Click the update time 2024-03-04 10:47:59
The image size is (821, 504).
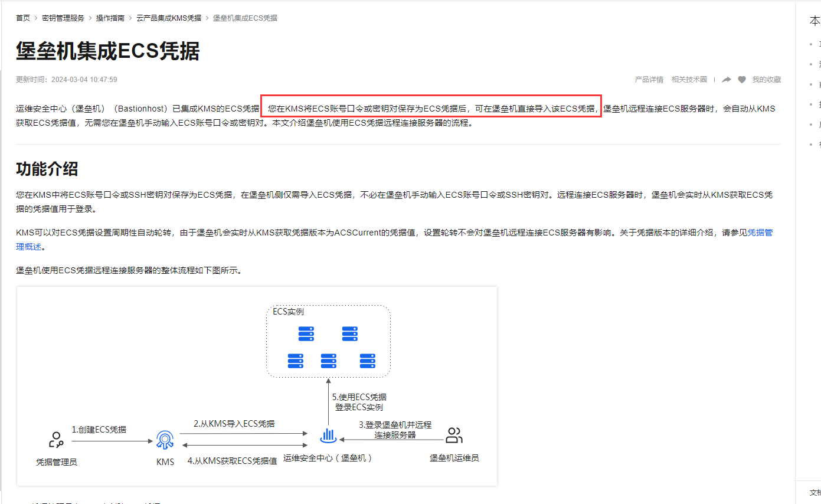pyautogui.click(x=84, y=80)
